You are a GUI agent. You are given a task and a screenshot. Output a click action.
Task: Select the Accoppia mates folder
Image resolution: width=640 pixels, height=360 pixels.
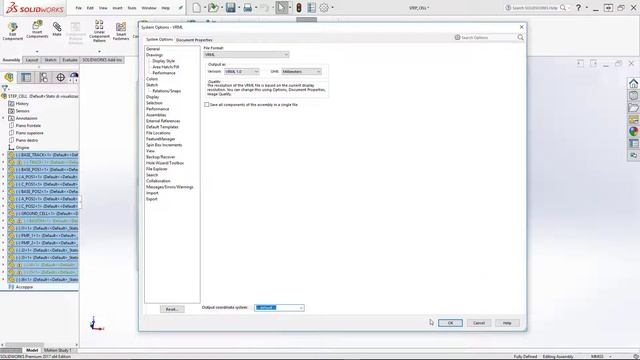(24, 287)
